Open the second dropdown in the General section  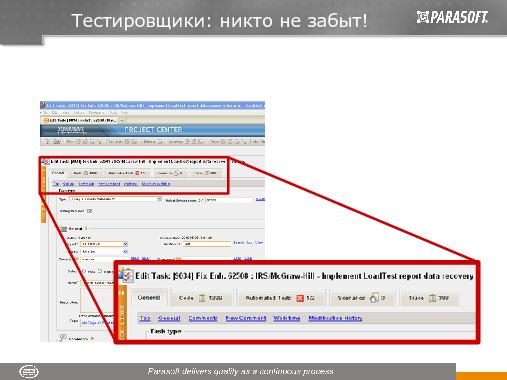pos(104,251)
